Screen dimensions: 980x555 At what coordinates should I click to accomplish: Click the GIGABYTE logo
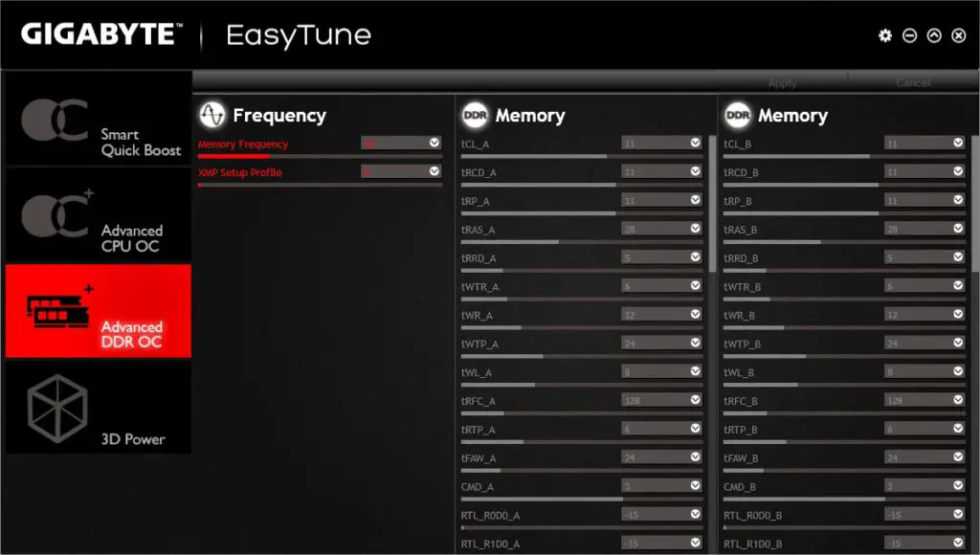pyautogui.click(x=101, y=34)
